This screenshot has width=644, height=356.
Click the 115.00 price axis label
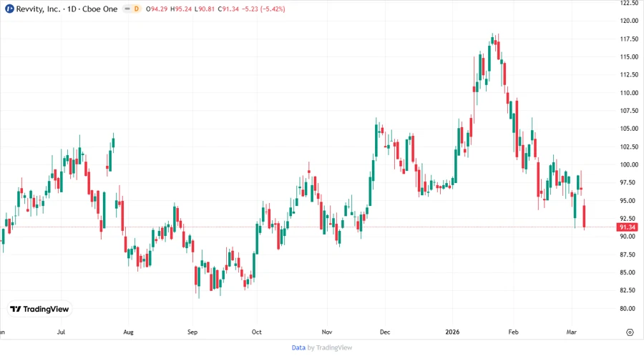click(629, 56)
